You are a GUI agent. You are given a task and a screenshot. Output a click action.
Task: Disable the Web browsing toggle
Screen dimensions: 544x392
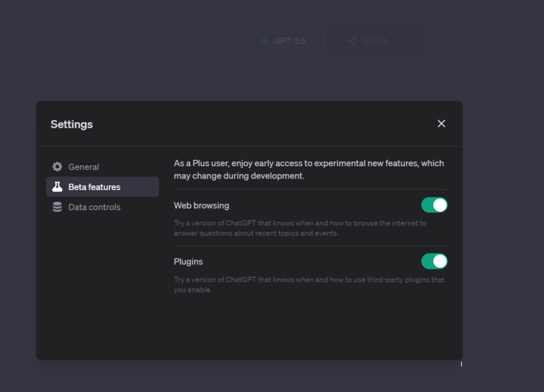point(434,205)
